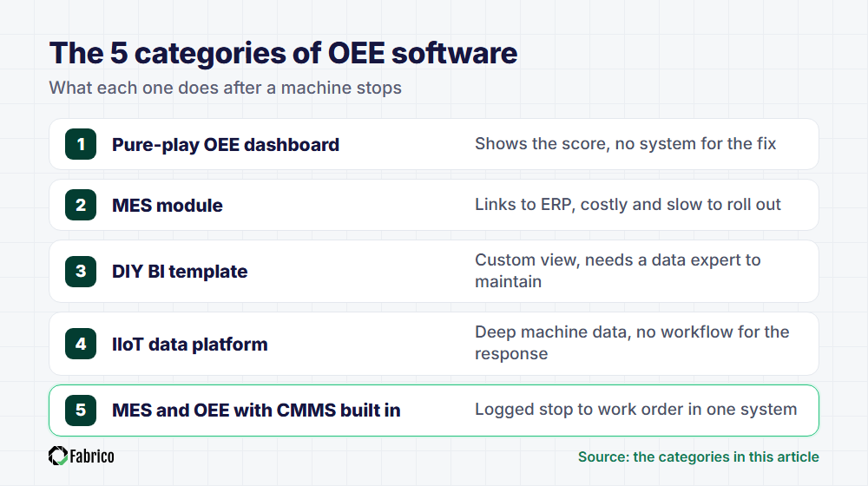Select the 'Pure-play OEE dashboard' title
868x486 pixels.
tap(226, 145)
